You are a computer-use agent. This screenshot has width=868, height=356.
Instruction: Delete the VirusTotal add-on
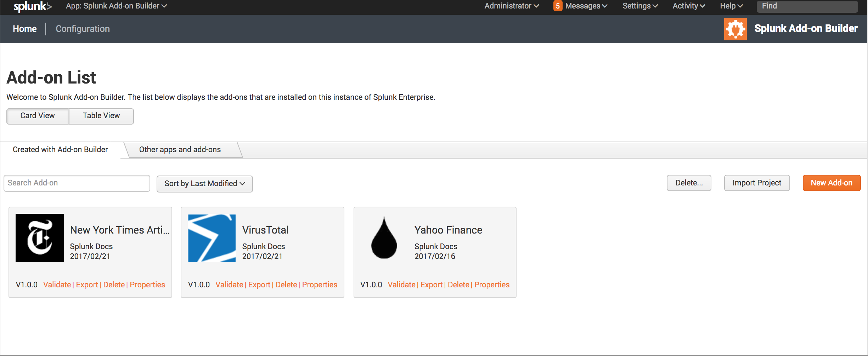(x=286, y=285)
